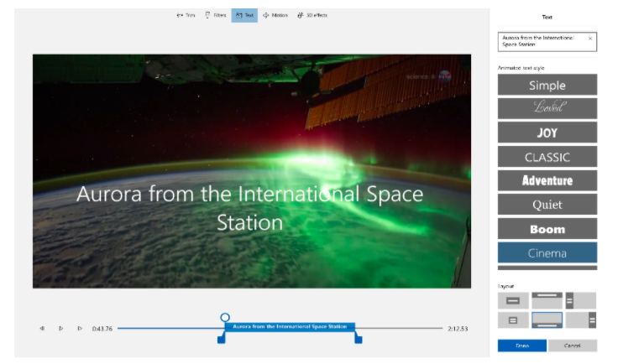The image size is (623, 364).
Task: Choose the Boom text style
Action: click(547, 229)
